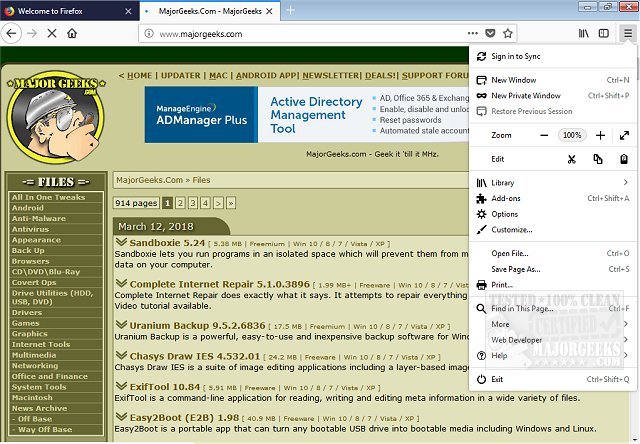The width and height of the screenshot is (640, 444).
Task: Choose Open File... menu entry
Action: pos(553,253)
